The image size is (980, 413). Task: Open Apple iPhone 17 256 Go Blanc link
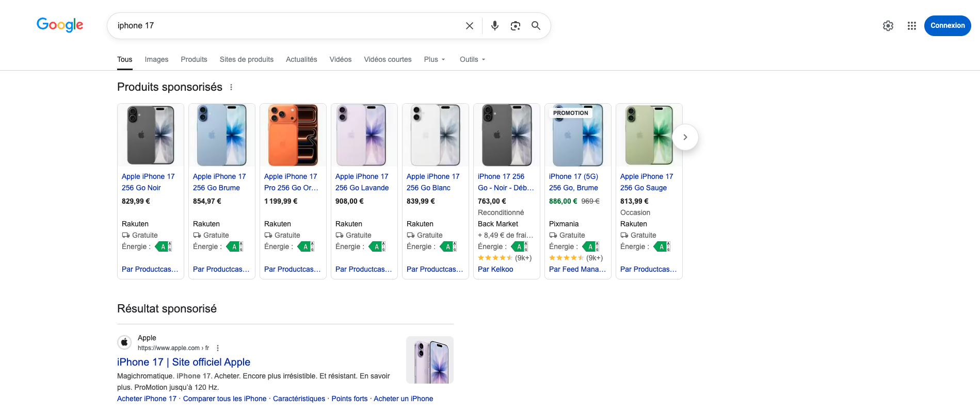pos(433,182)
